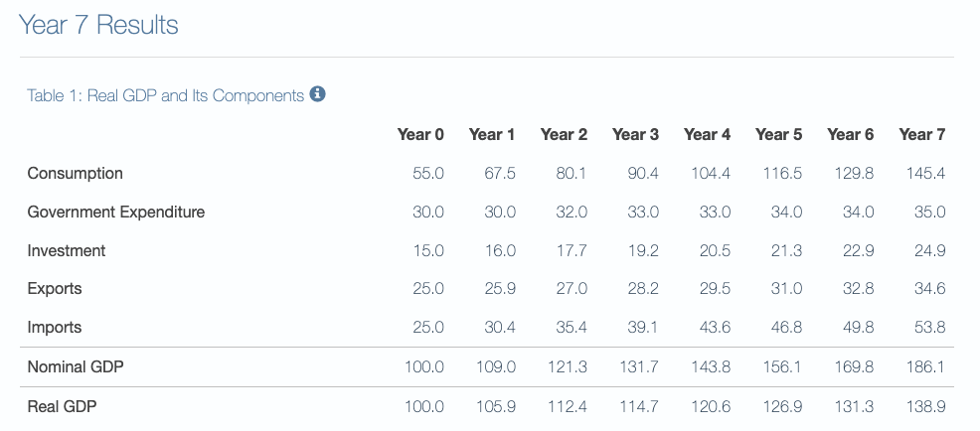Click the Government Expenditure row label
This screenshot has width=980, height=431.
(x=116, y=212)
